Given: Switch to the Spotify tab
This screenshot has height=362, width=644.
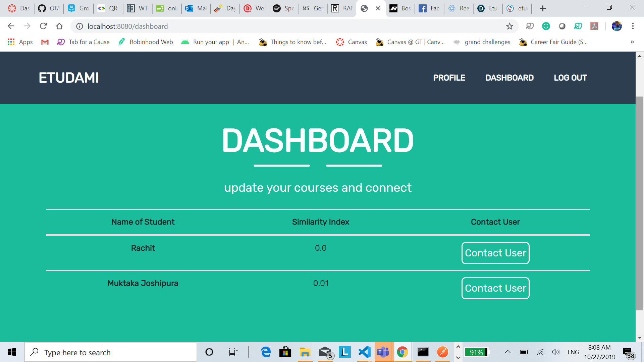Looking at the screenshot, I should tap(283, 8).
